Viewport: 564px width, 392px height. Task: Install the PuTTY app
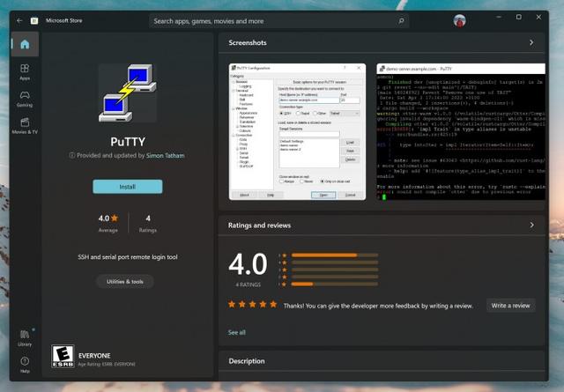coord(127,187)
